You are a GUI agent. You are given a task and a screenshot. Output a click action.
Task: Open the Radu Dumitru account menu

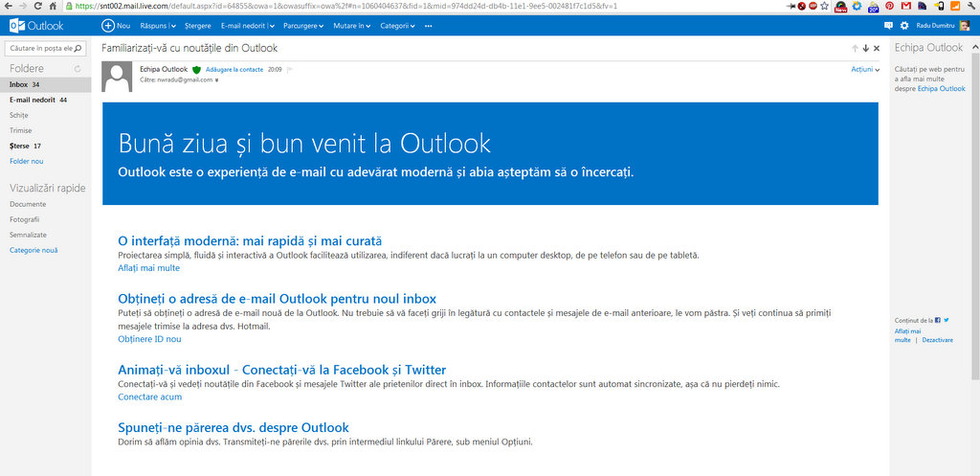point(935,26)
